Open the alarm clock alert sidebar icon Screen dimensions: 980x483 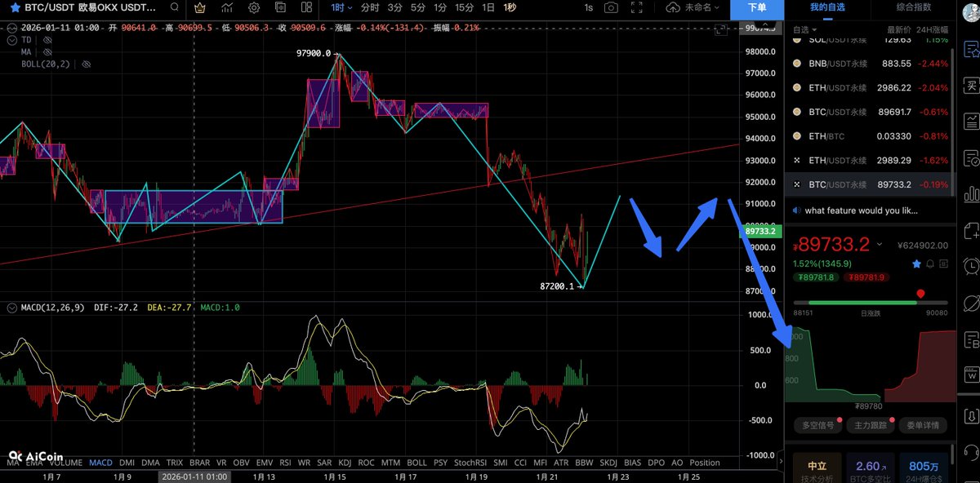tap(971, 266)
